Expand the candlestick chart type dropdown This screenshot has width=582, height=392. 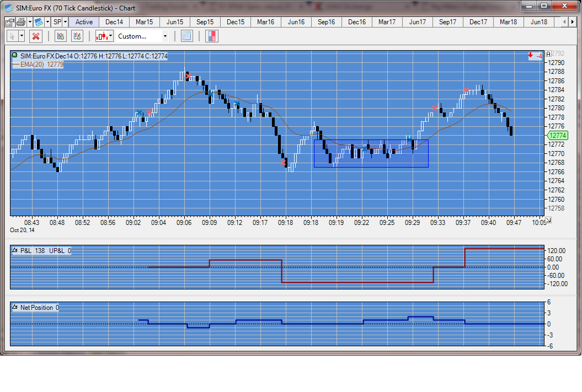click(111, 36)
